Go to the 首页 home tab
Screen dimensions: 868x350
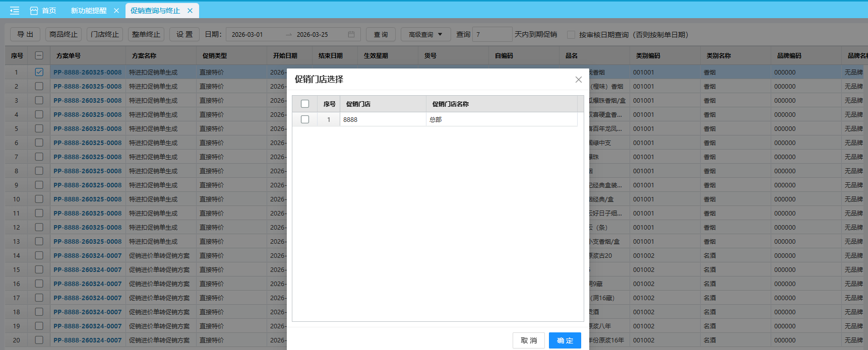[x=43, y=11]
